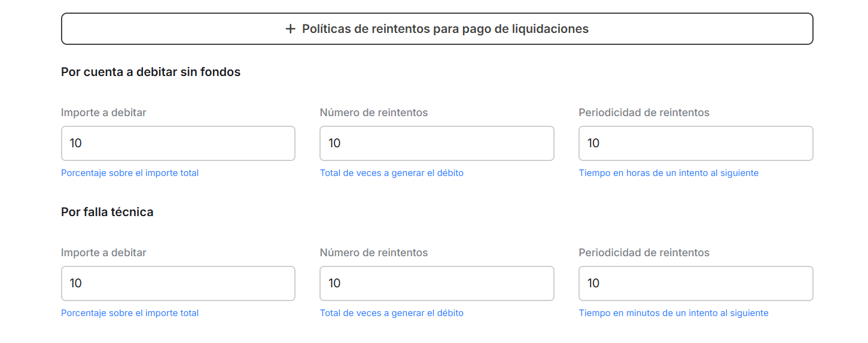Click Tiempo en horas de un intento text
Viewport: 868px width, 343px height.
(668, 173)
